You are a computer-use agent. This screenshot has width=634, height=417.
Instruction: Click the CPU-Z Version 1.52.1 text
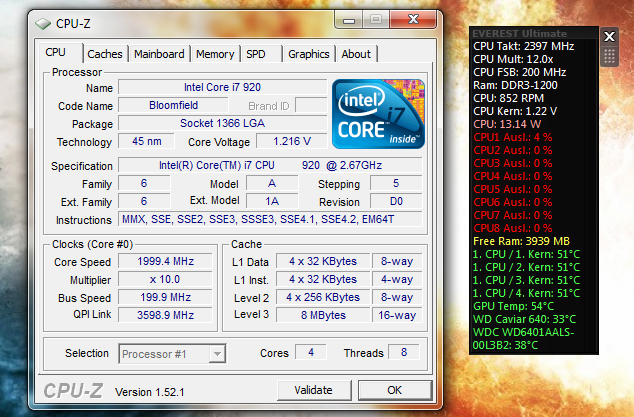point(150,392)
